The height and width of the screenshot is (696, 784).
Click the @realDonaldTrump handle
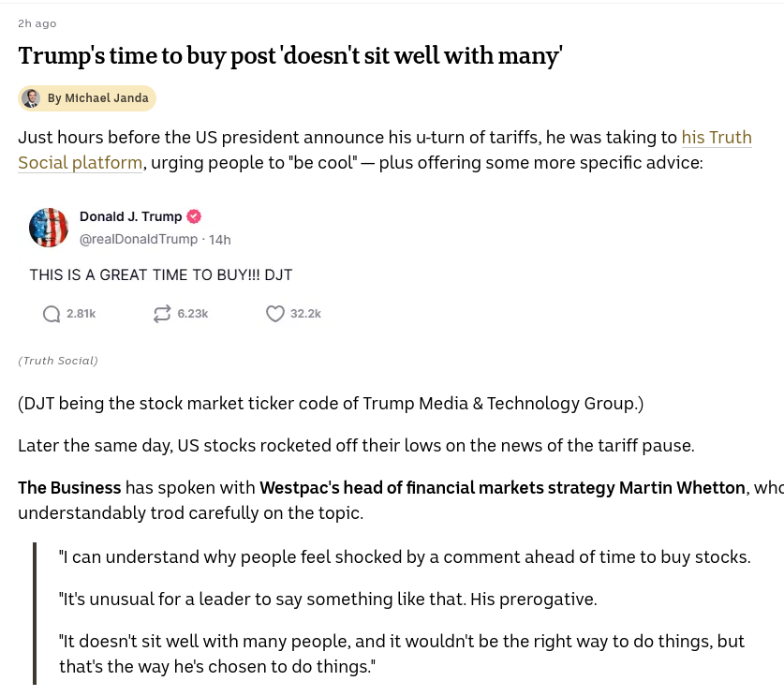click(139, 240)
